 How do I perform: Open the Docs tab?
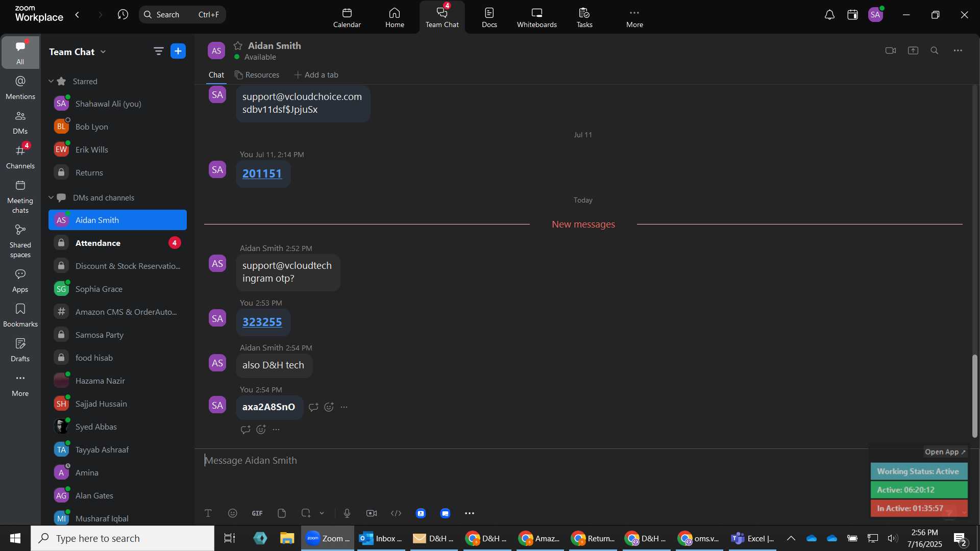click(x=489, y=17)
